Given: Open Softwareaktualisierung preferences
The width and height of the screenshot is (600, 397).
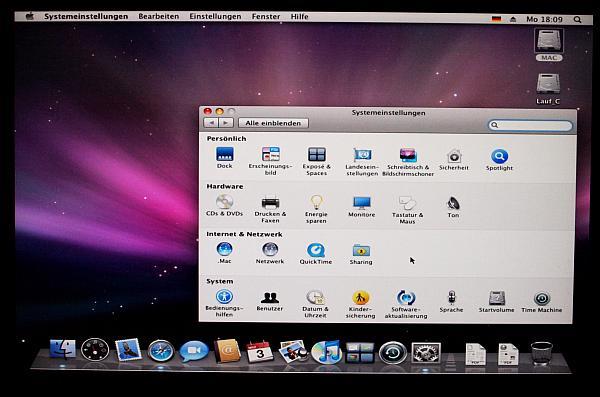Looking at the screenshot, I should 406,305.
